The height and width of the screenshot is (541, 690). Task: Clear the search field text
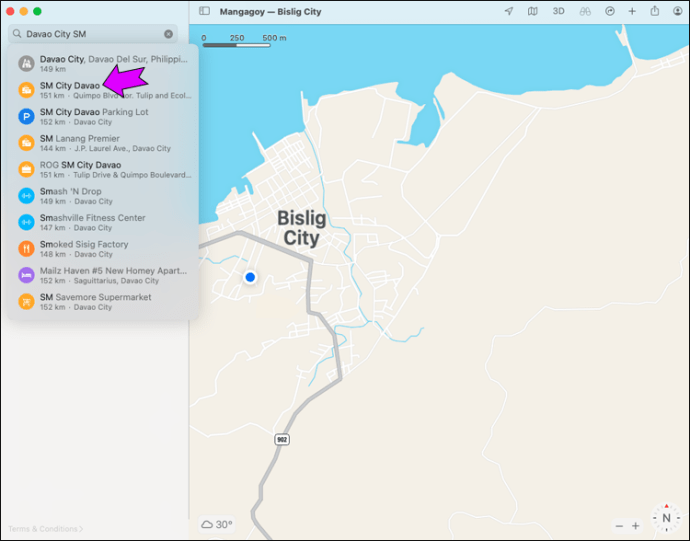[169, 34]
